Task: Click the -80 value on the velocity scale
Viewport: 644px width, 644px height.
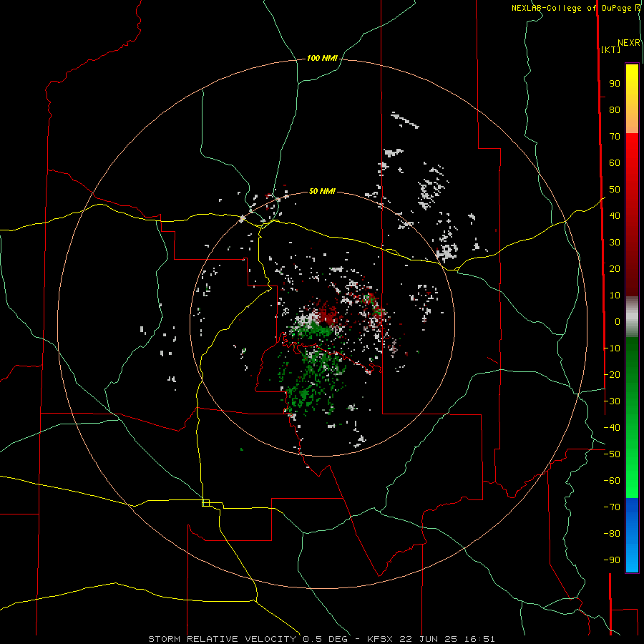Action: (612, 534)
